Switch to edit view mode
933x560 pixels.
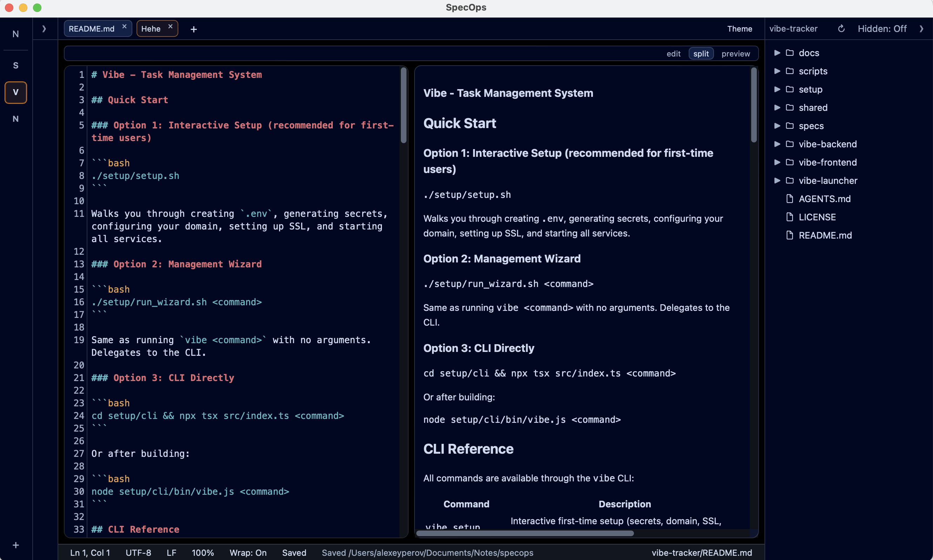coord(673,54)
